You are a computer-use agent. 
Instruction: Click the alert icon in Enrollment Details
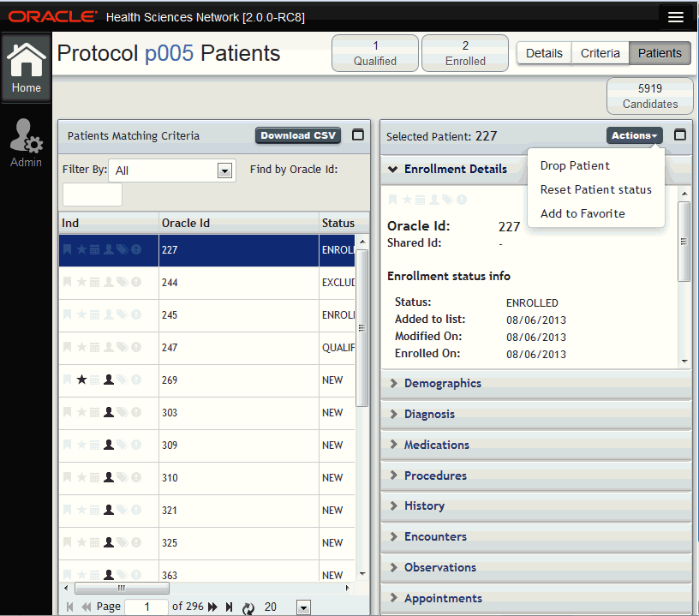(x=462, y=200)
